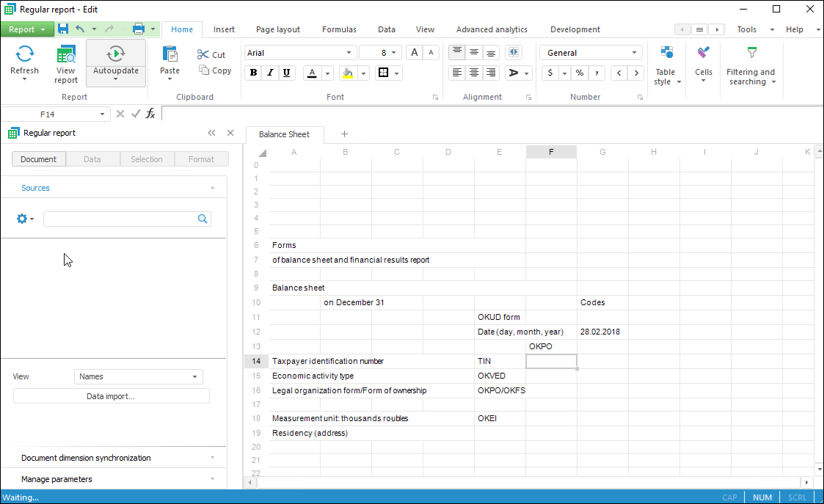
Task: Click the merge cells icon
Action: click(x=513, y=53)
